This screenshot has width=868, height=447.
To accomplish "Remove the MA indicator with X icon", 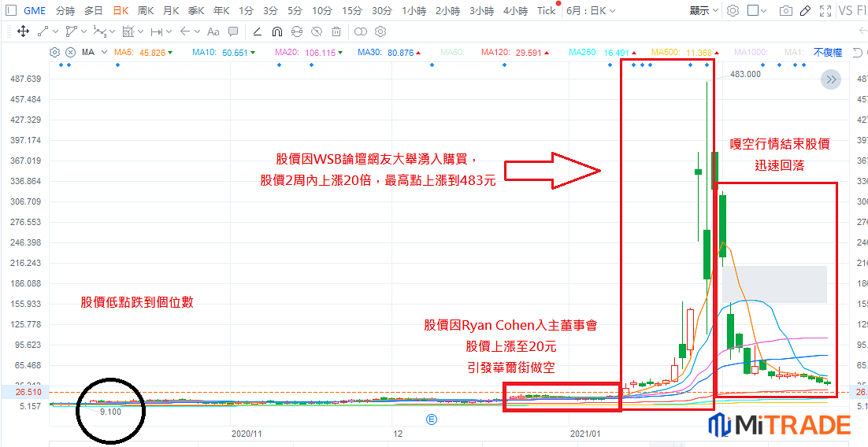I will click(x=70, y=53).
